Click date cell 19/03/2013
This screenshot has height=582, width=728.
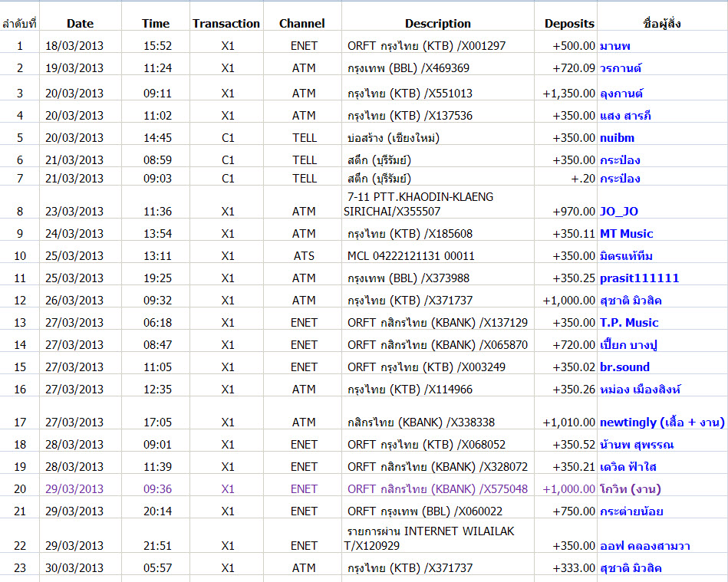pos(74,68)
